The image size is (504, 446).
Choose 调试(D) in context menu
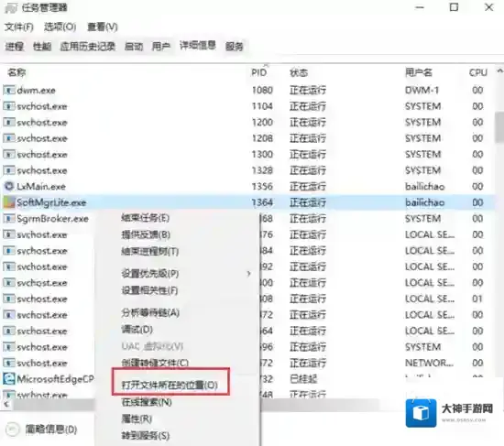pyautogui.click(x=137, y=329)
